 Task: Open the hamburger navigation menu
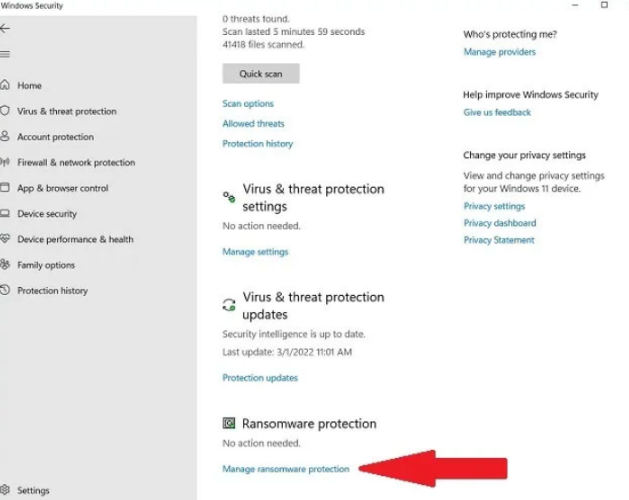[x=6, y=54]
